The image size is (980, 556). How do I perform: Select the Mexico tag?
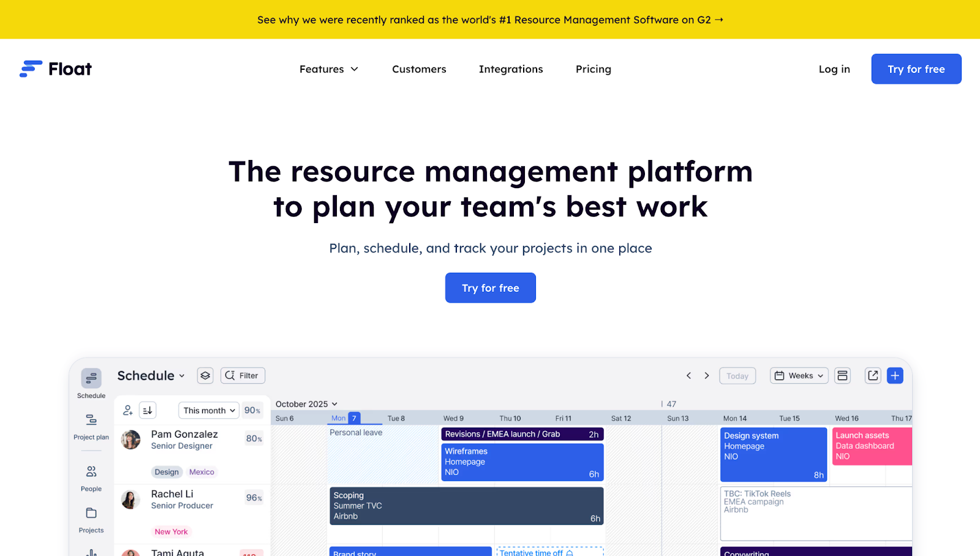point(202,472)
